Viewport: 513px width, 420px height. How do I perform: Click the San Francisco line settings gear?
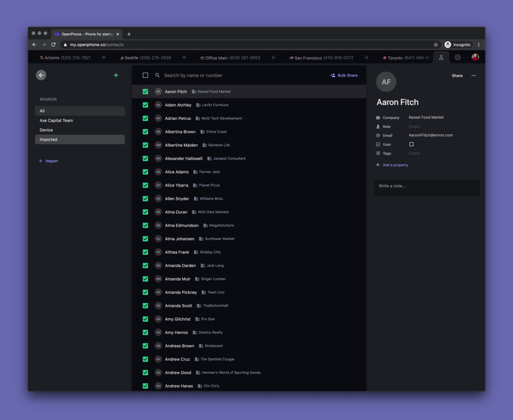(x=366, y=58)
